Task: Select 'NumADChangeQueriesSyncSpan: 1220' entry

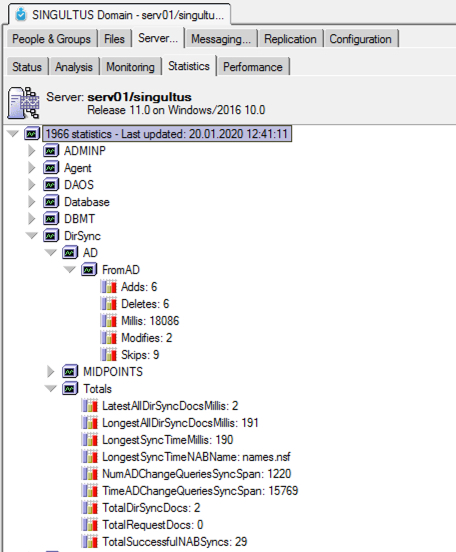Action: (196, 473)
